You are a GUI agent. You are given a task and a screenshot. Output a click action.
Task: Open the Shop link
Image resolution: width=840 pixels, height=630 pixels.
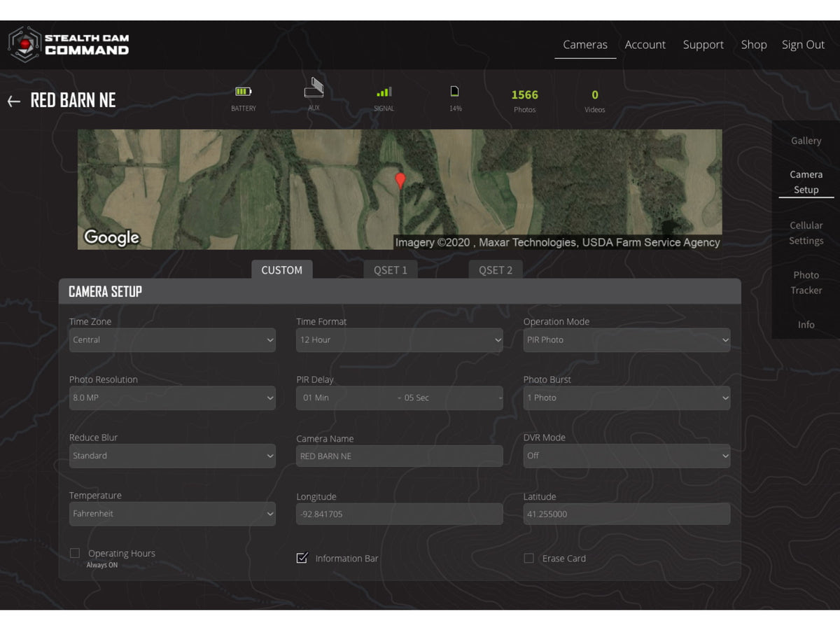point(754,45)
